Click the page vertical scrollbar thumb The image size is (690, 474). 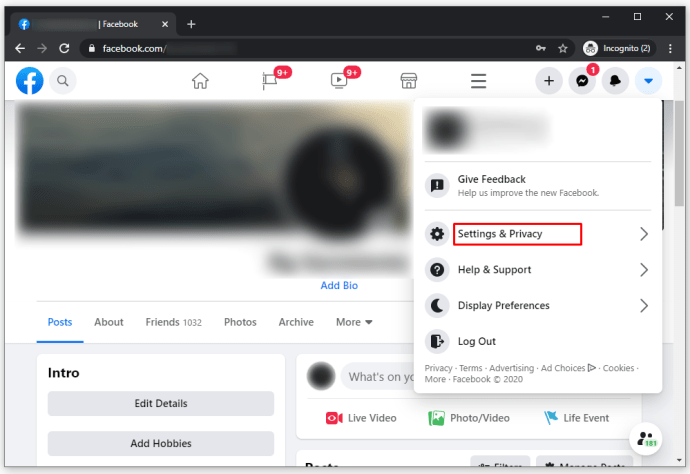click(x=679, y=153)
